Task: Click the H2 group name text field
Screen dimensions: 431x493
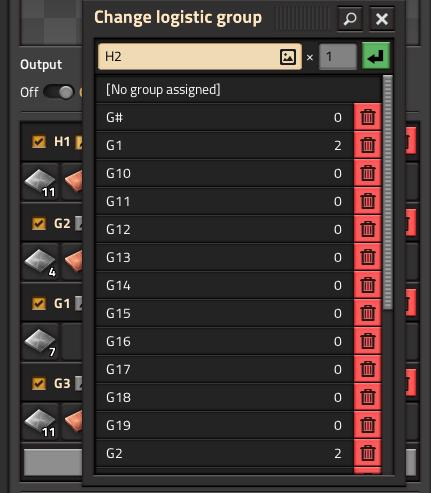Action: (200, 57)
